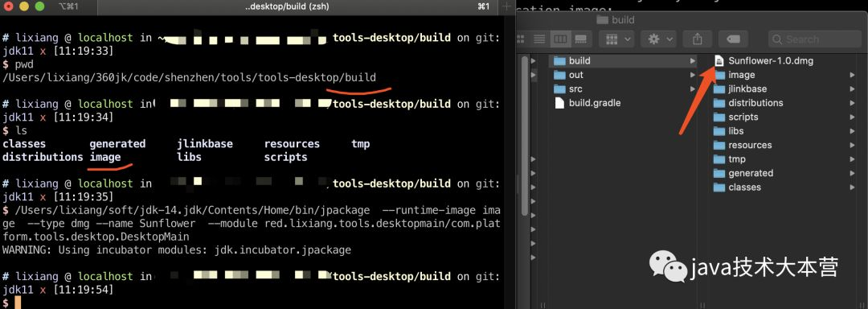
Task: Click the pwd command in terminal
Action: [24, 64]
